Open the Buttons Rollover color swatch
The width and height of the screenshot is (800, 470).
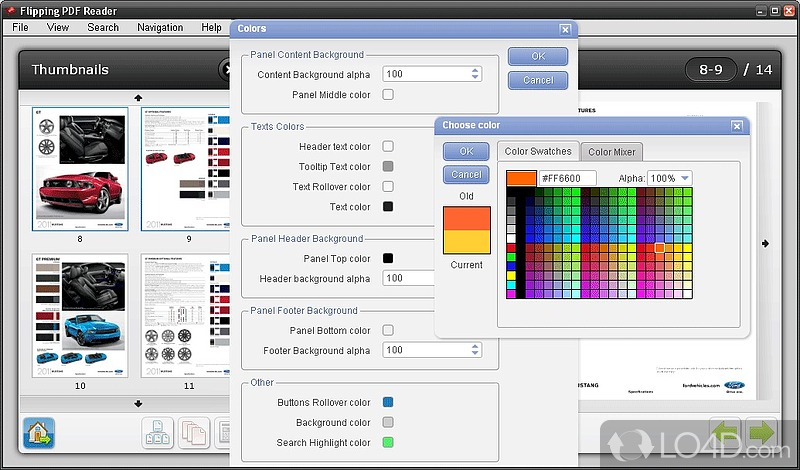(388, 402)
